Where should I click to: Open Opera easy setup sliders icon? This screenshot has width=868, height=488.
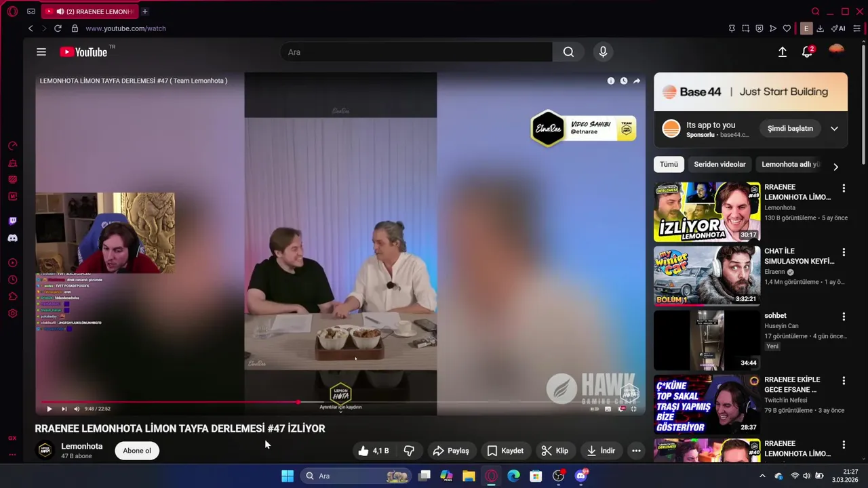click(857, 28)
